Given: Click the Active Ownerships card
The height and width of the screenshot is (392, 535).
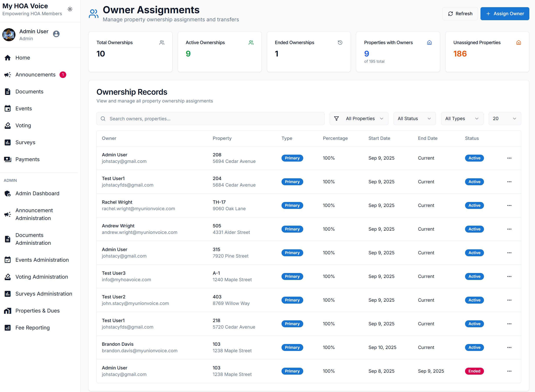Looking at the screenshot, I should (220, 52).
